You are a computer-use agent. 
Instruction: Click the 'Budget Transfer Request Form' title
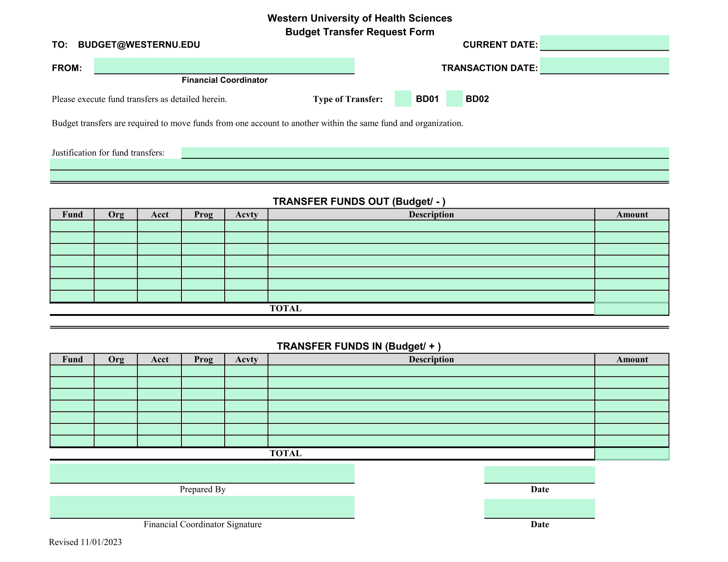[x=359, y=32]
